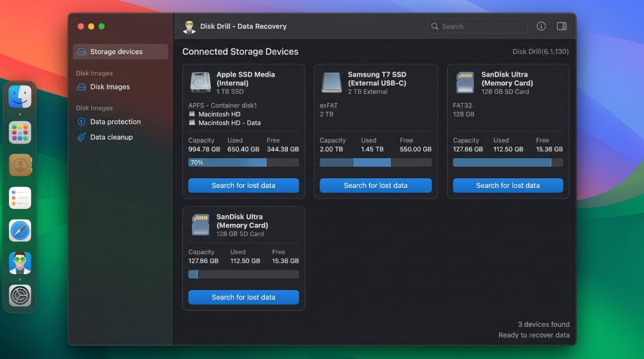Click the Apple SSD Media hard drive icon
Image resolution: width=644 pixels, height=359 pixels.
[x=200, y=82]
